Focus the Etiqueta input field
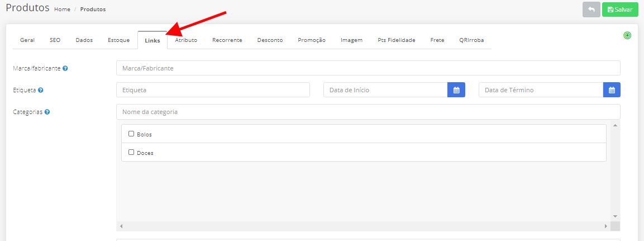The height and width of the screenshot is (241, 644). [213, 90]
